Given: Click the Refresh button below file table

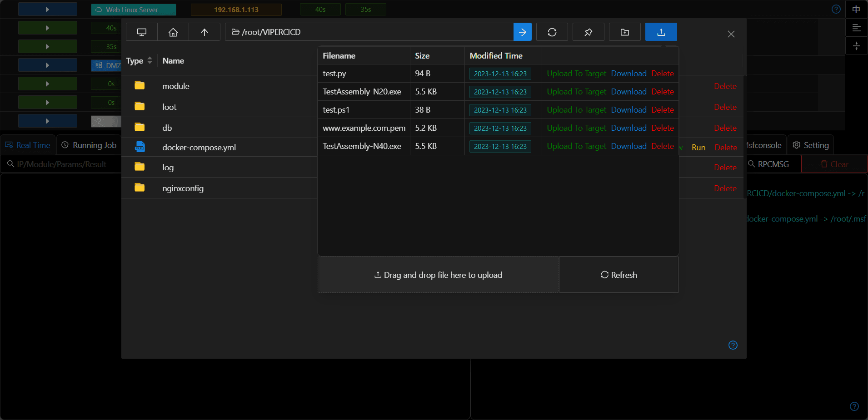Looking at the screenshot, I should tap(619, 275).
